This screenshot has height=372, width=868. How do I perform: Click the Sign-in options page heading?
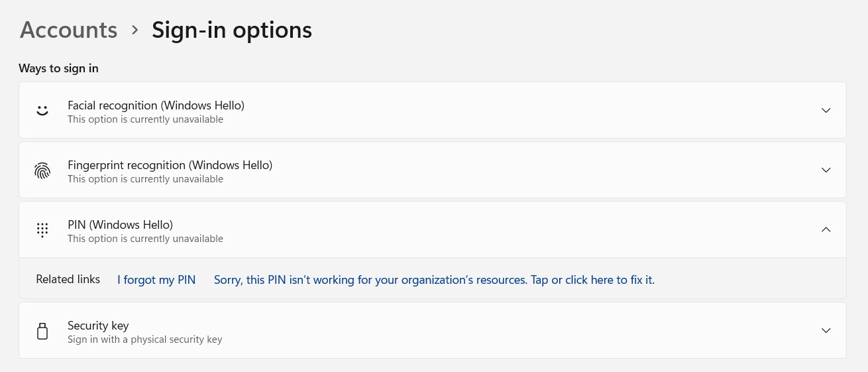pos(232,30)
